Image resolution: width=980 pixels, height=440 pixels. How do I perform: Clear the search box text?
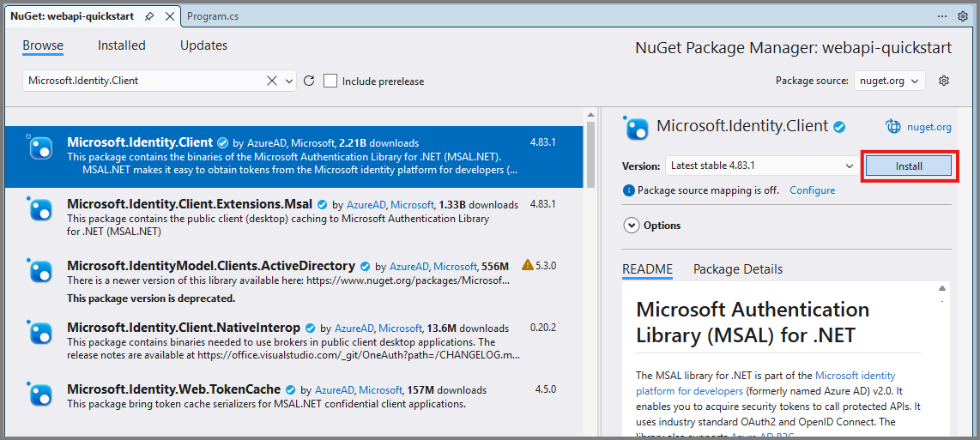[272, 81]
